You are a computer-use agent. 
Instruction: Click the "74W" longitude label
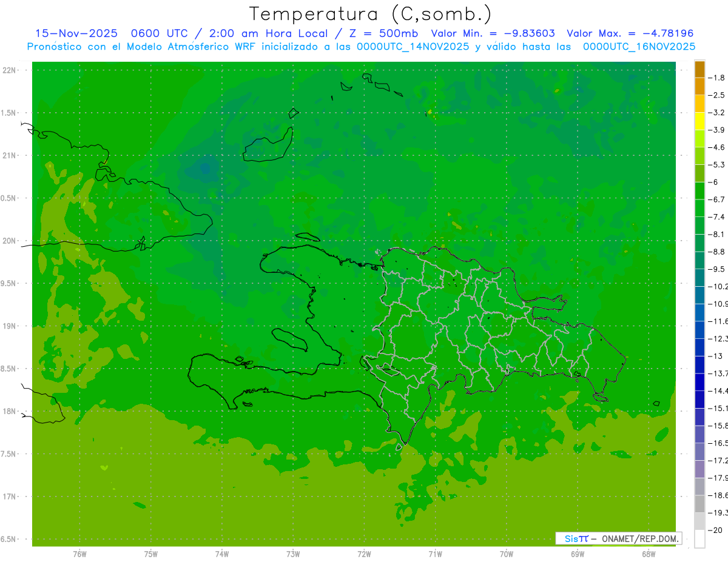click(x=222, y=554)
